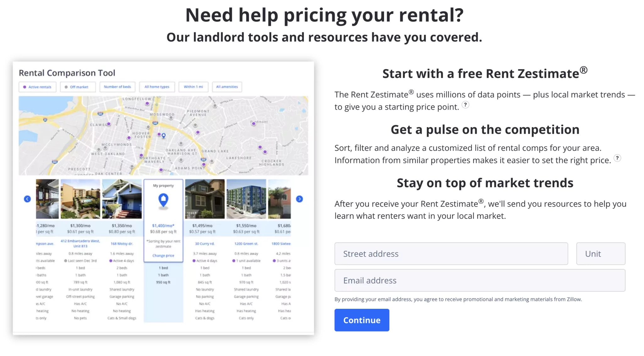Toggle the Active rentals filter
644x356 pixels.
(x=37, y=87)
